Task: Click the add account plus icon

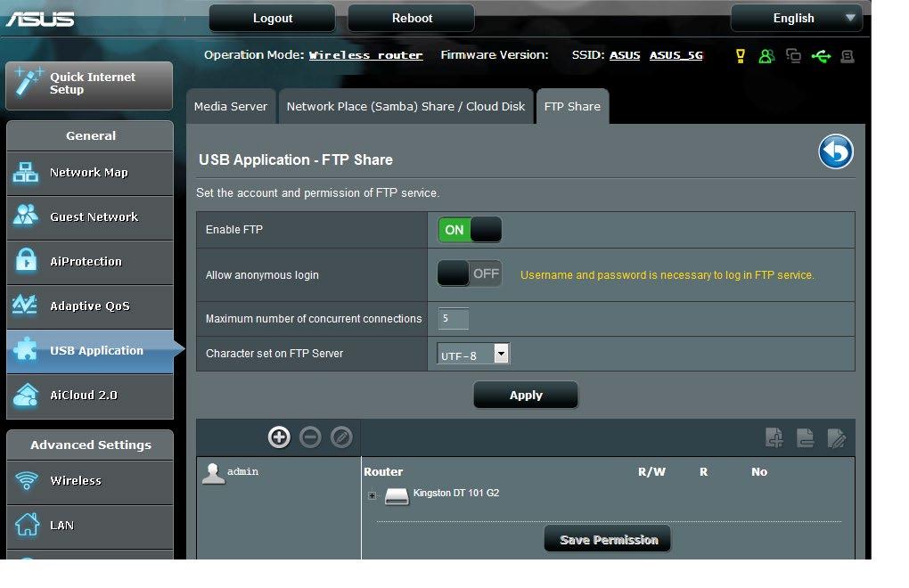Action: (279, 437)
